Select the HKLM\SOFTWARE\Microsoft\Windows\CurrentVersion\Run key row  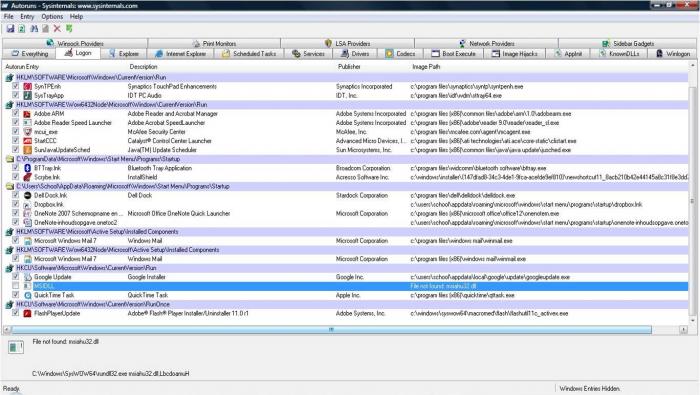[346, 77]
